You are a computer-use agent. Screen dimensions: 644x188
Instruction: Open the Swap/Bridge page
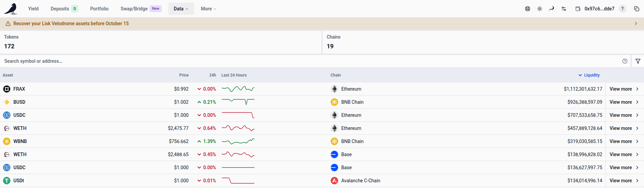click(141, 9)
